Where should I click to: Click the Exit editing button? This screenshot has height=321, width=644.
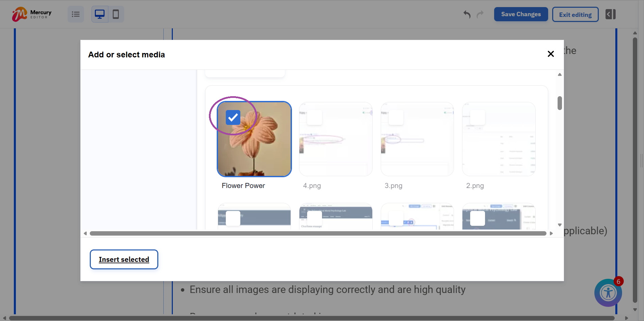click(575, 14)
